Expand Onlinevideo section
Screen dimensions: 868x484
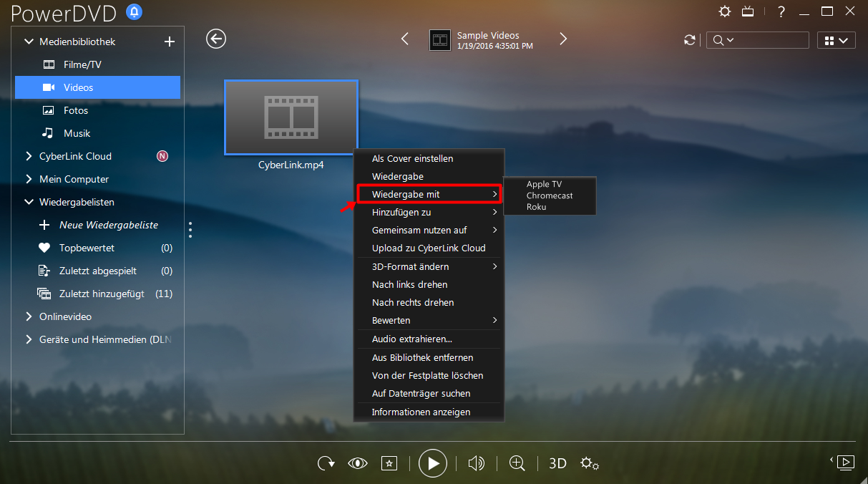click(x=29, y=316)
